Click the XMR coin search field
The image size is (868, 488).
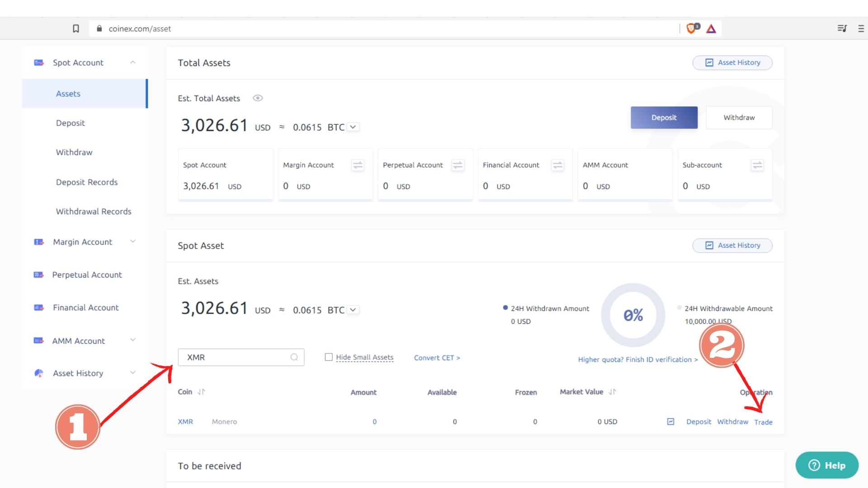tap(235, 357)
